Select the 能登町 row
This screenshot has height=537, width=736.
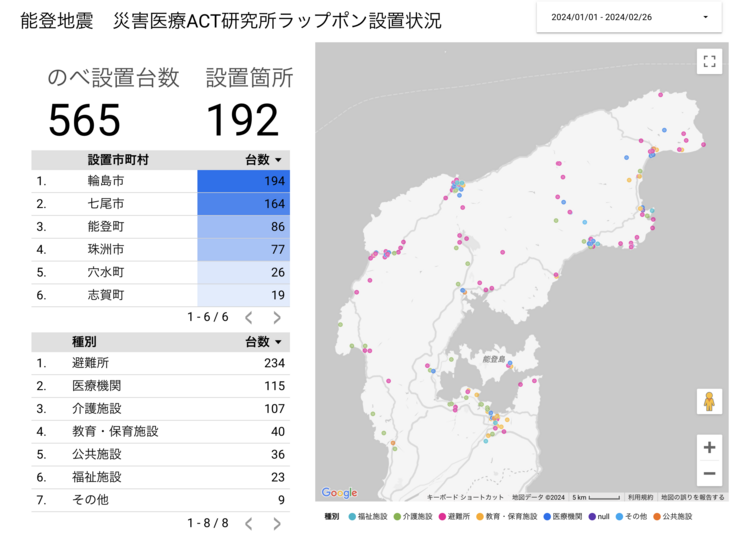161,227
